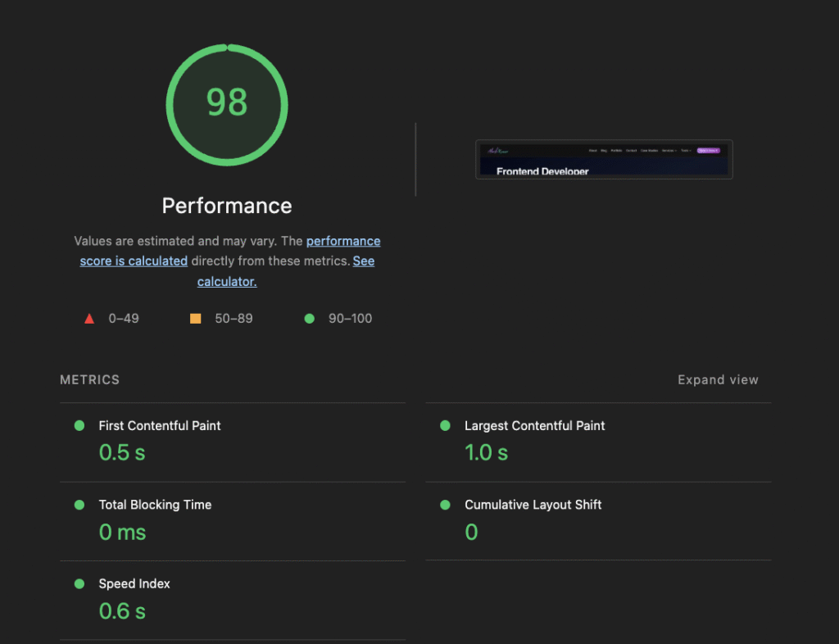Click the Performance section heading

(x=227, y=206)
